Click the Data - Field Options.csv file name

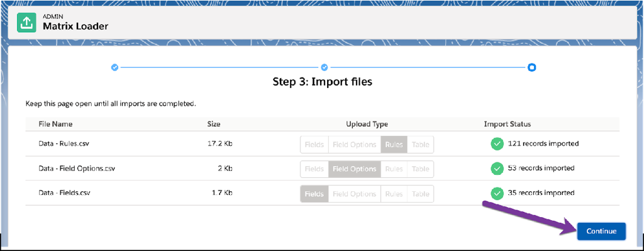click(76, 169)
